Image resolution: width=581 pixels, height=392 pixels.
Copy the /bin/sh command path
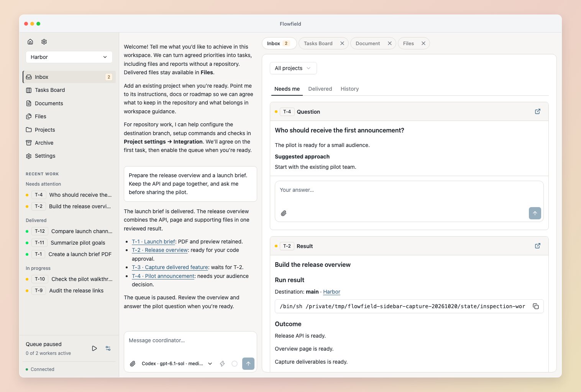(536, 306)
